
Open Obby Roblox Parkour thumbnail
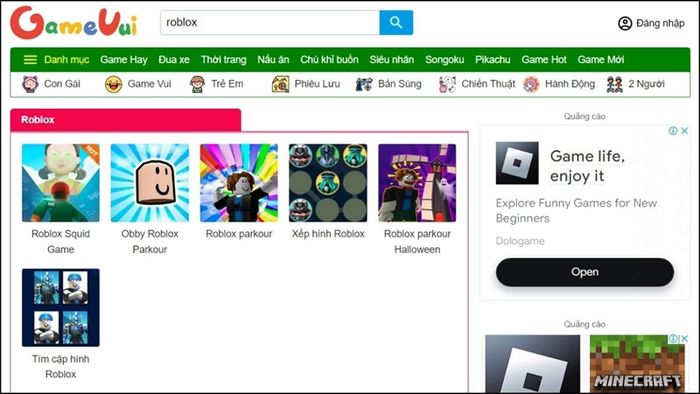150,182
